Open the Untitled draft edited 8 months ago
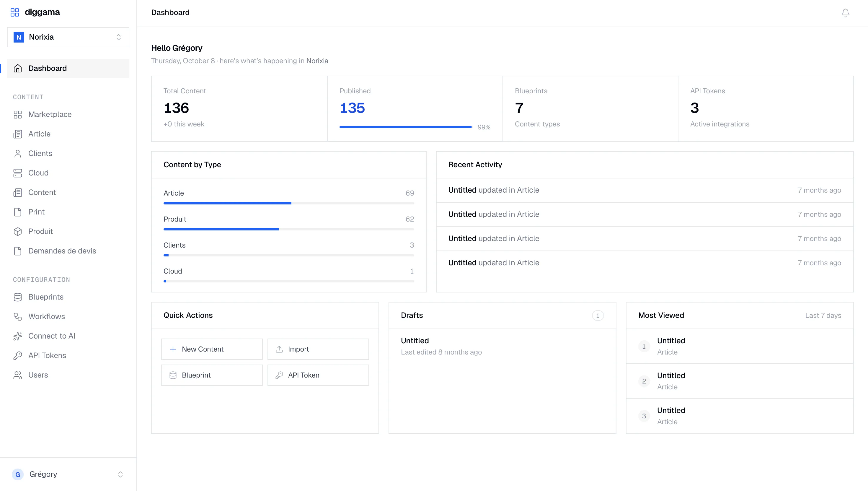868x491 pixels. (x=502, y=346)
